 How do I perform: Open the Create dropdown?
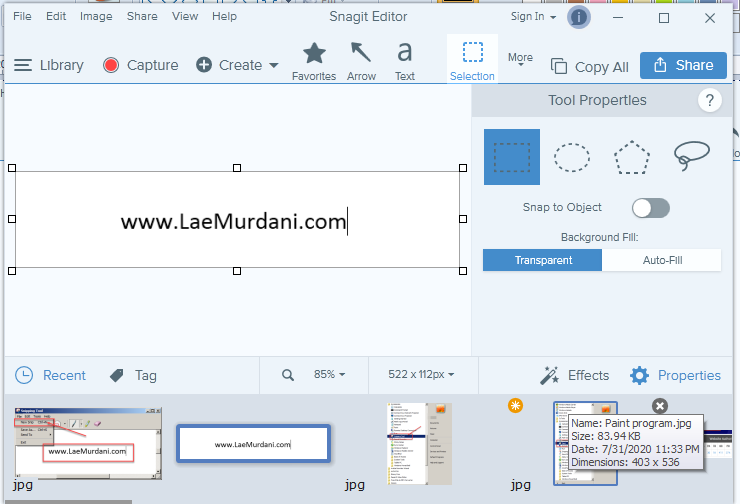(238, 65)
